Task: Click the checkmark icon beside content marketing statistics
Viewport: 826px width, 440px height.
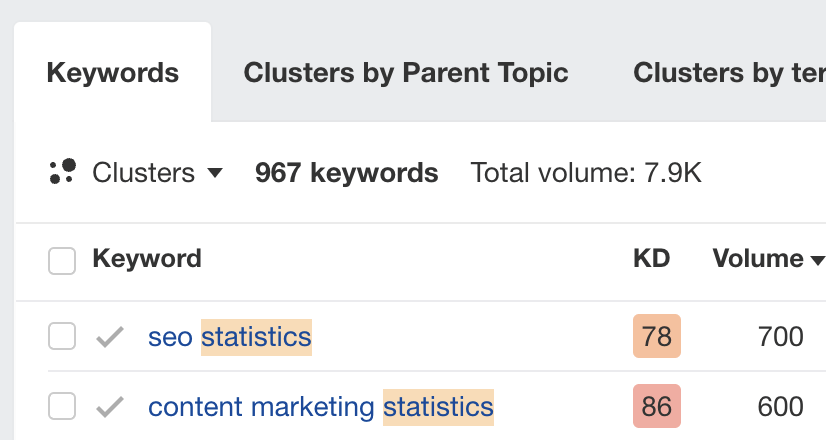Action: tap(110, 407)
